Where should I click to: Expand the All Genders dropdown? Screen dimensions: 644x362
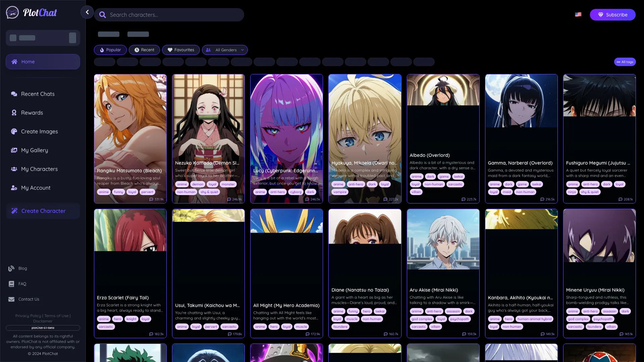coord(225,50)
